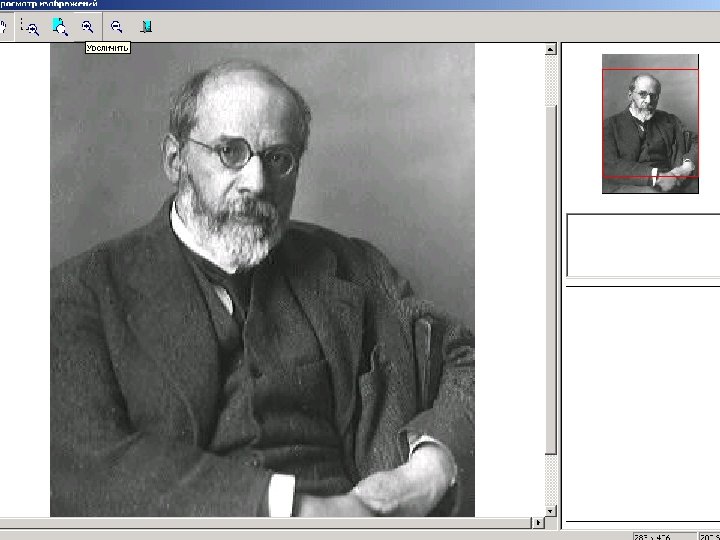720x540 pixels.
Task: Click the portrait navigator thumbnail
Action: [650, 124]
